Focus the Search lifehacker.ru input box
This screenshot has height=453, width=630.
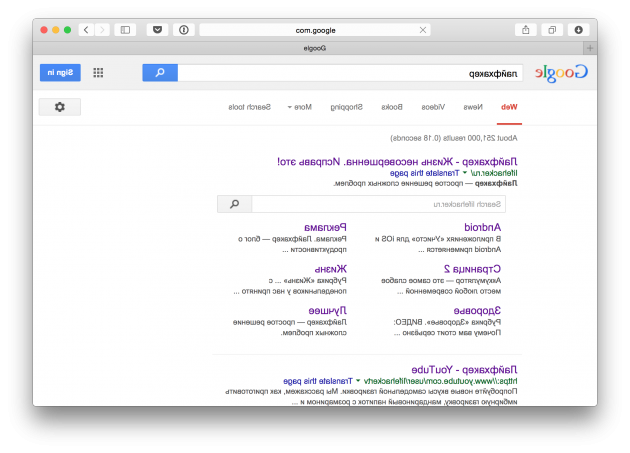pos(378,204)
